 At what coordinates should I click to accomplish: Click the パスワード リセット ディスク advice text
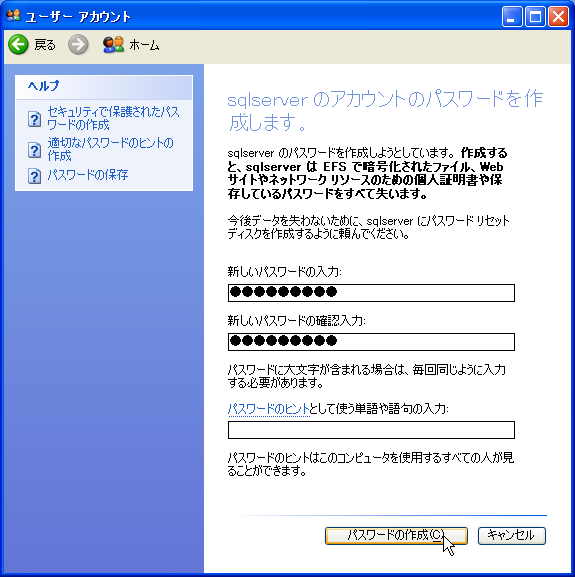click(x=368, y=227)
